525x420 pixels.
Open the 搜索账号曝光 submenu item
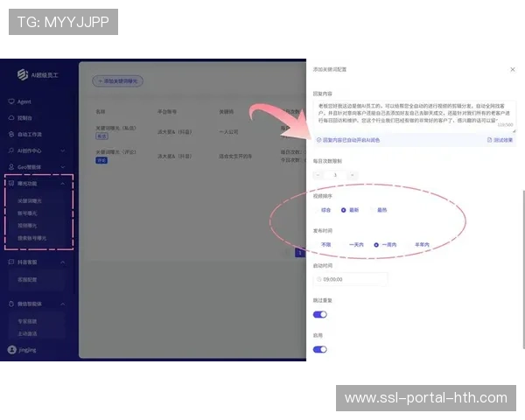click(x=32, y=238)
